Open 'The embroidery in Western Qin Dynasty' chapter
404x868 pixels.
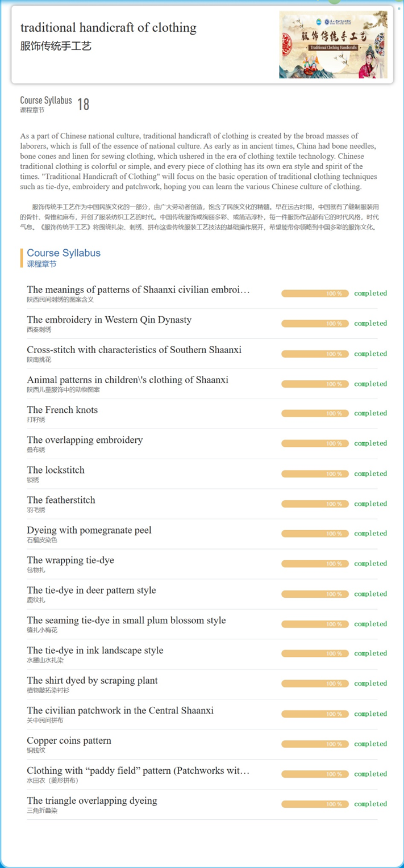pos(109,320)
